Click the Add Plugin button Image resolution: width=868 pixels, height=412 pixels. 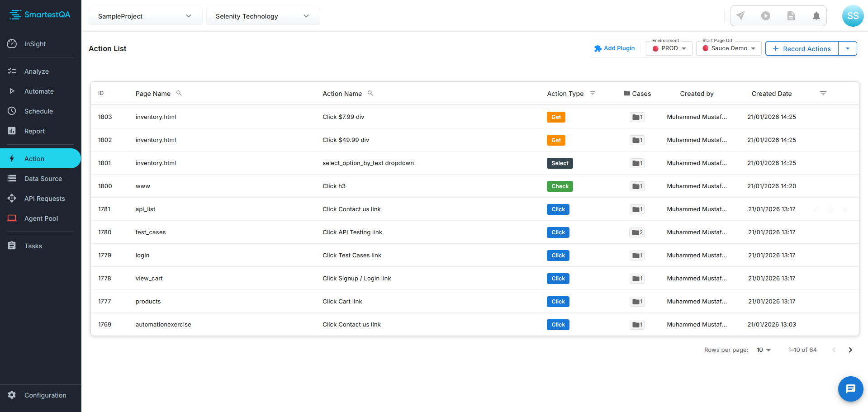pyautogui.click(x=615, y=48)
